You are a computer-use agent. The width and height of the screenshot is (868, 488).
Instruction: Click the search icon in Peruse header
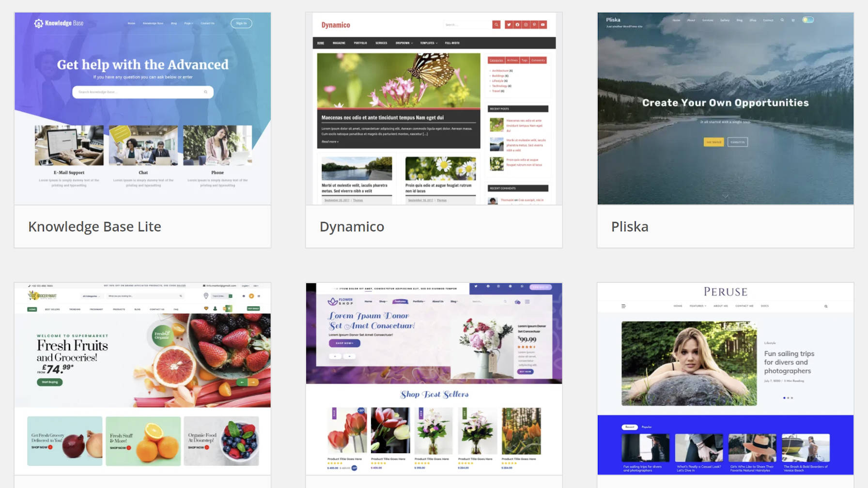click(826, 306)
